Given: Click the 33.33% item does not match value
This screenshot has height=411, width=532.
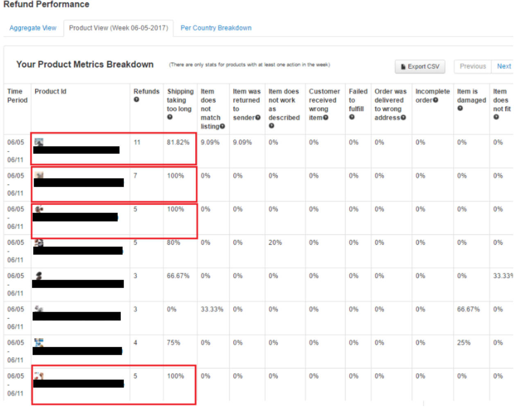Looking at the screenshot, I should tap(212, 309).
